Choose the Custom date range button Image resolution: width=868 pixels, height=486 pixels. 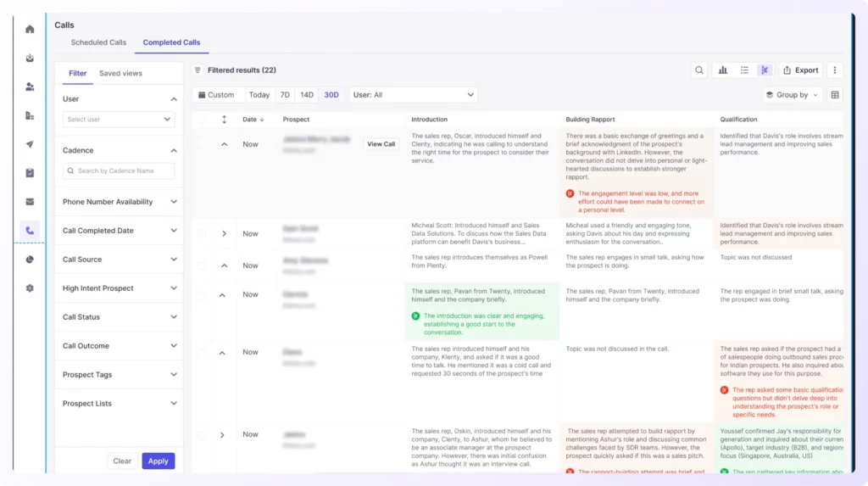pos(216,95)
